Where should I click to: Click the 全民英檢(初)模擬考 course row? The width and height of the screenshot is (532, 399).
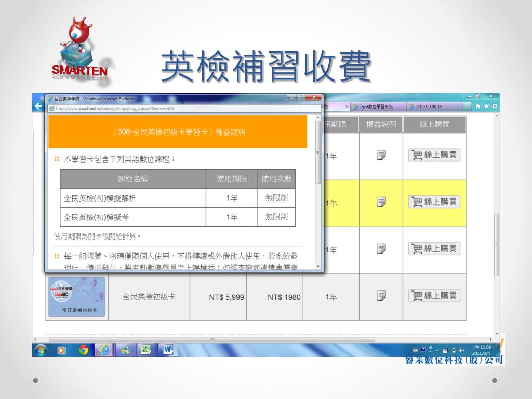(x=178, y=217)
